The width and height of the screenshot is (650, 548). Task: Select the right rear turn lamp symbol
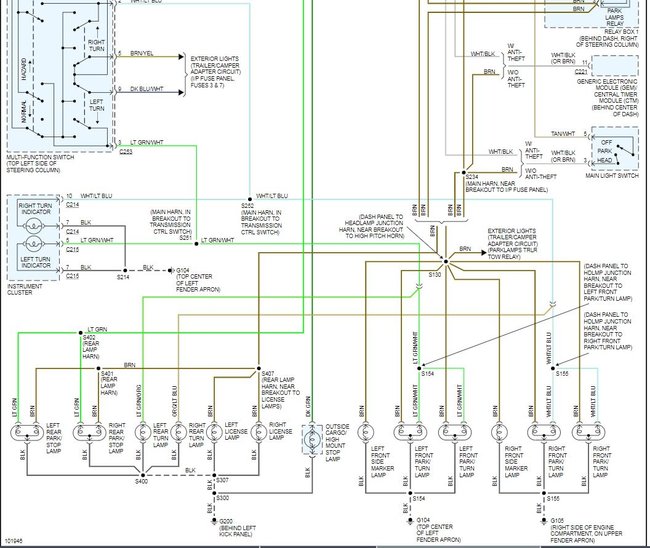click(179, 433)
